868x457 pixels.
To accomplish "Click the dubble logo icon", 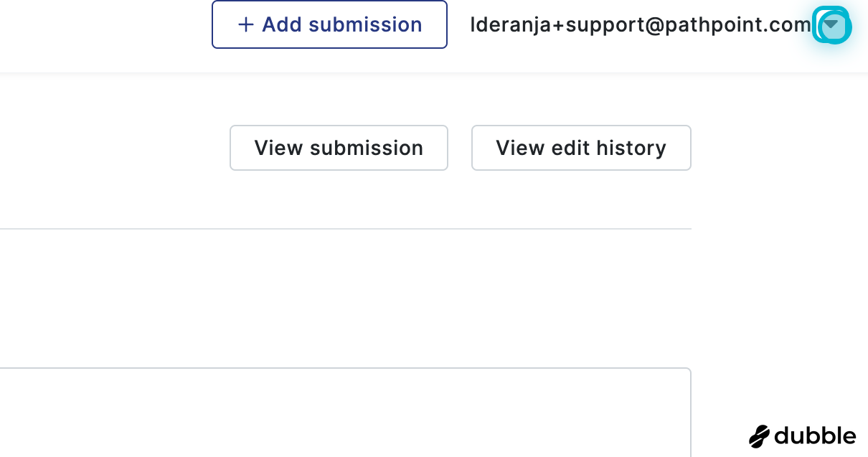I will [x=759, y=435].
